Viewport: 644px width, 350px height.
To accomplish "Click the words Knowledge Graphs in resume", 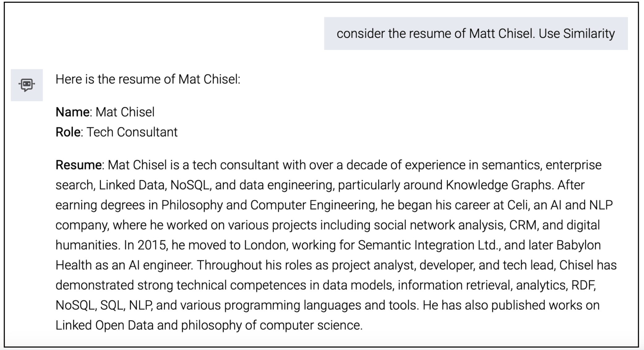I will 499,185.
